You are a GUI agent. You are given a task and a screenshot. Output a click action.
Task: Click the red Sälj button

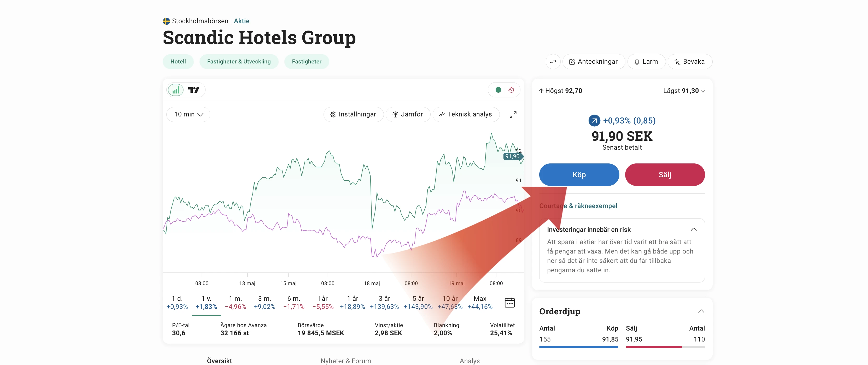coord(665,175)
